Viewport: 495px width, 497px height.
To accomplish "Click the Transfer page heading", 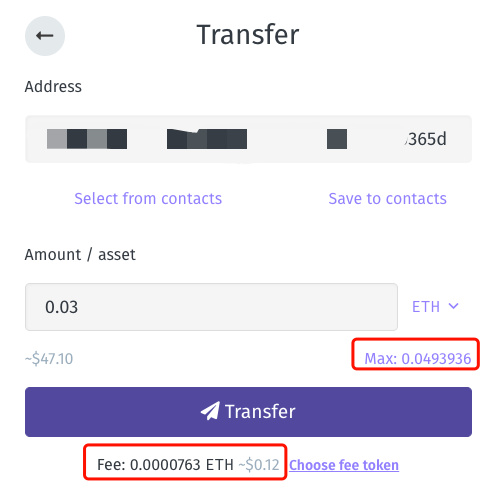I will (248, 35).
